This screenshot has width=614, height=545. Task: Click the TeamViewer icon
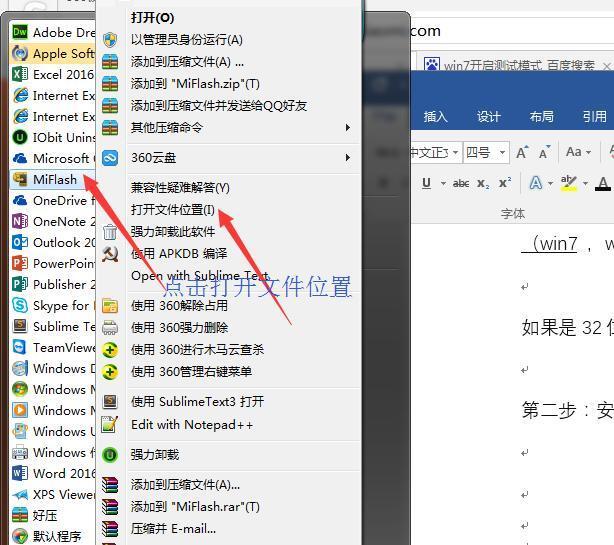click(x=20, y=347)
